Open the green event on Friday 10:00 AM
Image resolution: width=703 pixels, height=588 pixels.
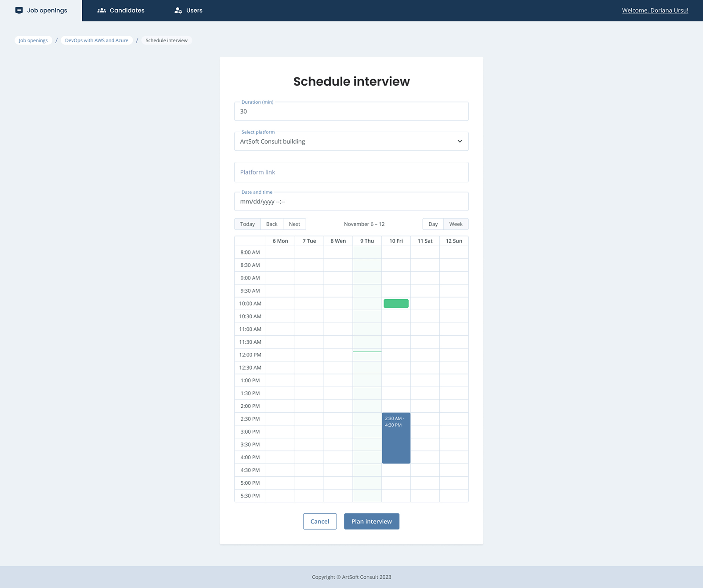pyautogui.click(x=396, y=304)
